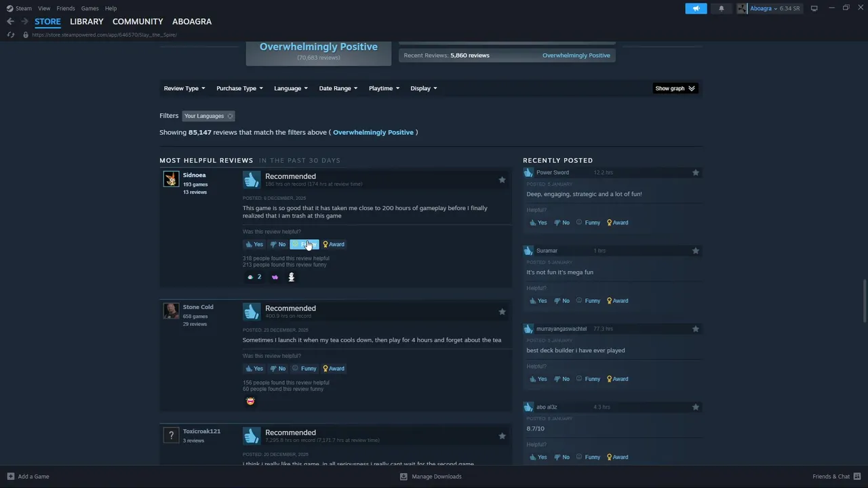Award Sidnoea's review
Viewport: 868px width, 488px height.
pos(334,245)
